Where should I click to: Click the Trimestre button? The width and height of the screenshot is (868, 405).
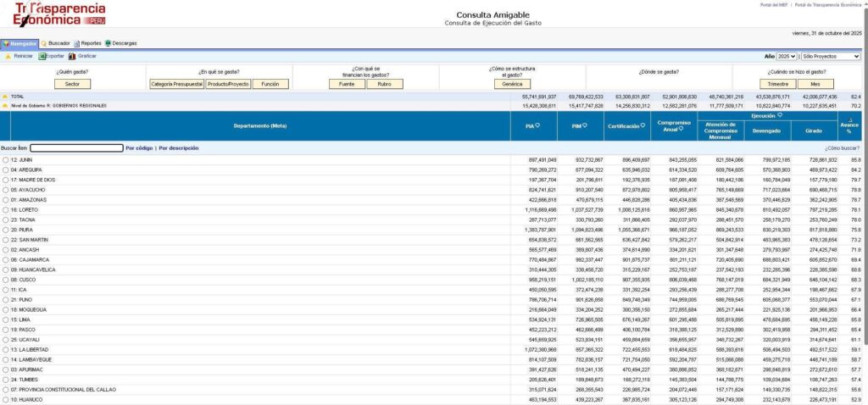pyautogui.click(x=778, y=84)
